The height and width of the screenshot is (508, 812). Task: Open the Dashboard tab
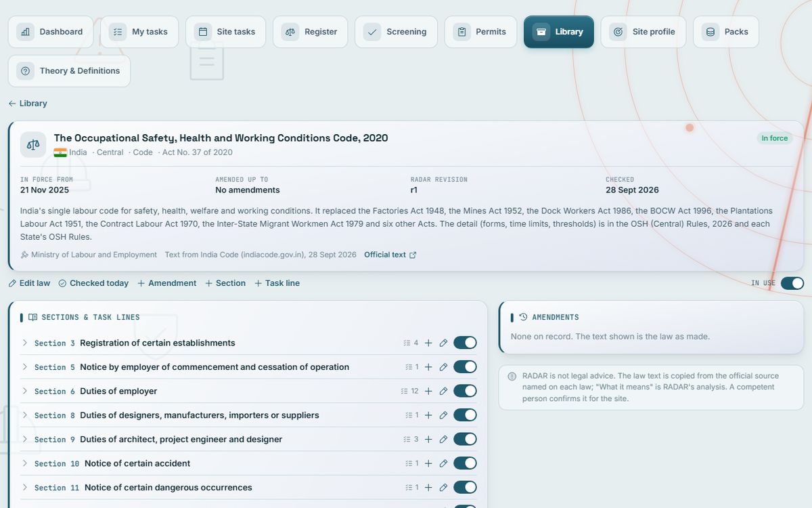51,32
